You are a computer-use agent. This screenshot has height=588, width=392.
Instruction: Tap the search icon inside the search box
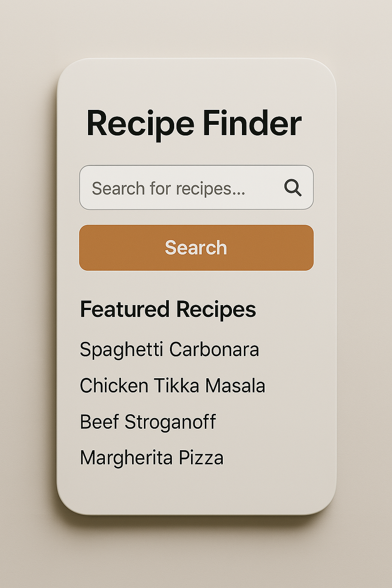pyautogui.click(x=293, y=188)
